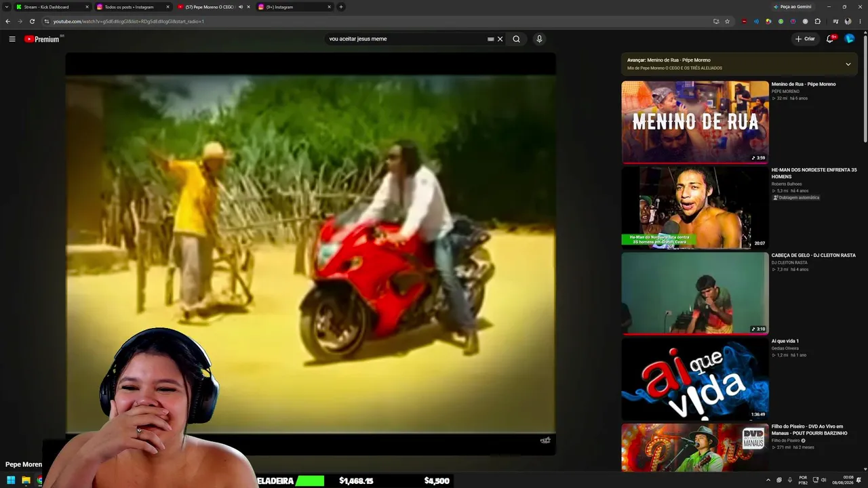Select the Pepe Moreno O CEGO YouTube tab
The image size is (868, 488).
pyautogui.click(x=214, y=7)
